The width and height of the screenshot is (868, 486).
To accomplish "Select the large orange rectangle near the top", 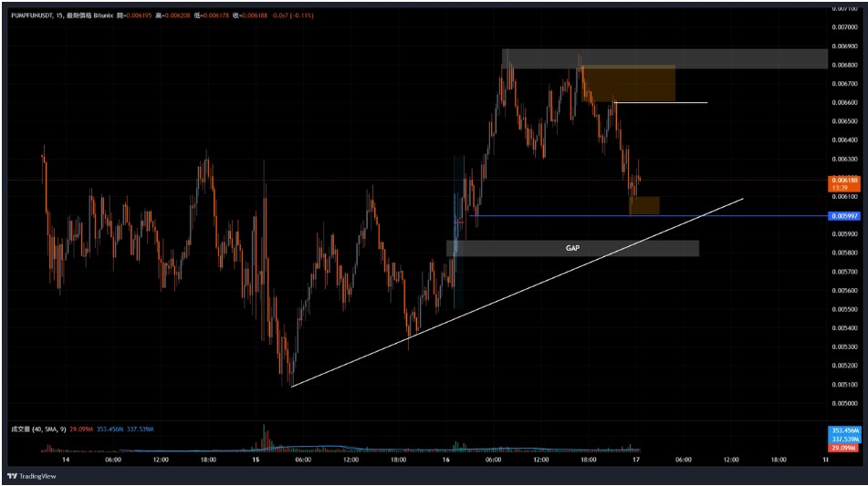I will click(629, 84).
